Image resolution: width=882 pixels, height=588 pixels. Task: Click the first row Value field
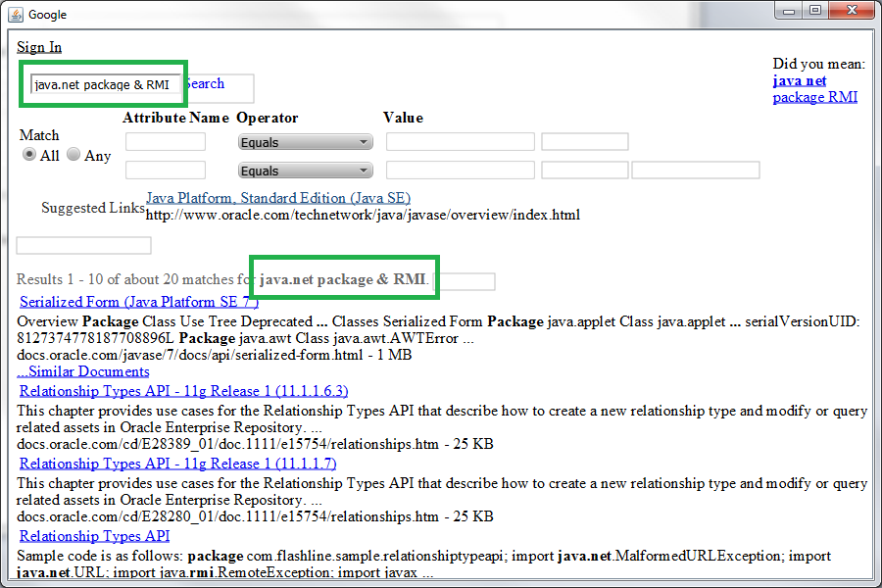pyautogui.click(x=461, y=142)
